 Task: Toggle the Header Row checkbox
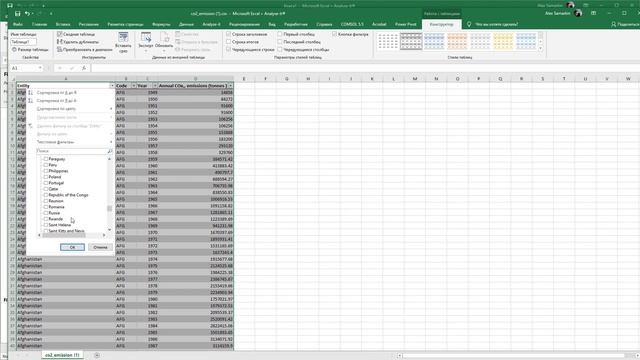coord(229,34)
